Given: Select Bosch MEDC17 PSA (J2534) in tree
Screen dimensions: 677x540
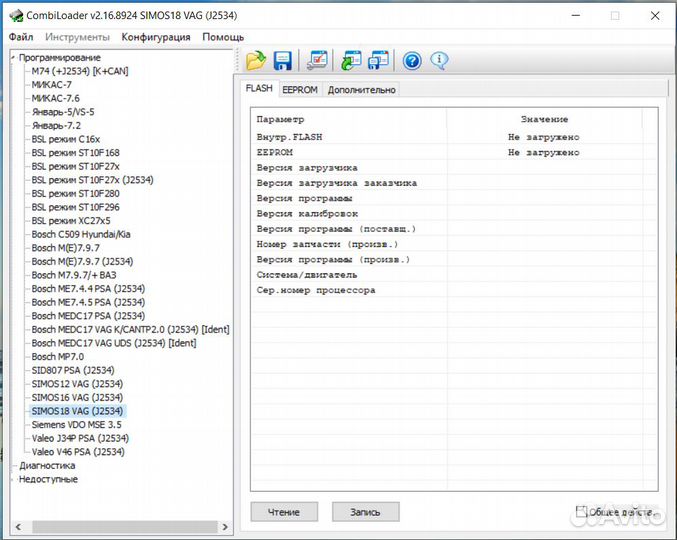Looking at the screenshot, I should point(88,315).
